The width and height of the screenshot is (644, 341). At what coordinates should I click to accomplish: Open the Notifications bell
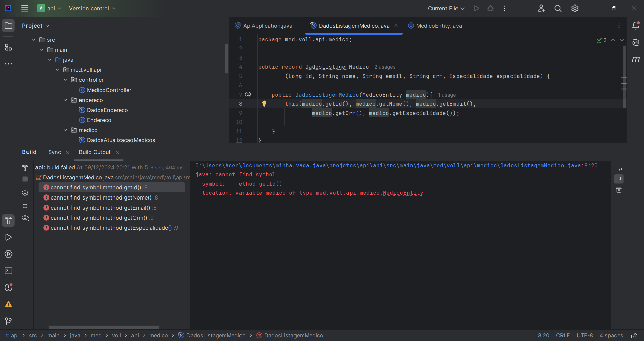pos(636,25)
